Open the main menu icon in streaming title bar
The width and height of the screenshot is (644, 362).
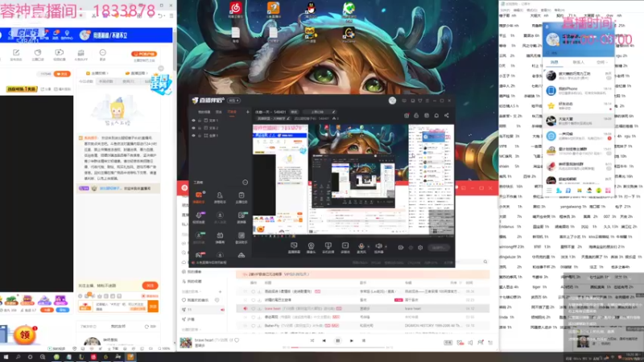click(427, 100)
